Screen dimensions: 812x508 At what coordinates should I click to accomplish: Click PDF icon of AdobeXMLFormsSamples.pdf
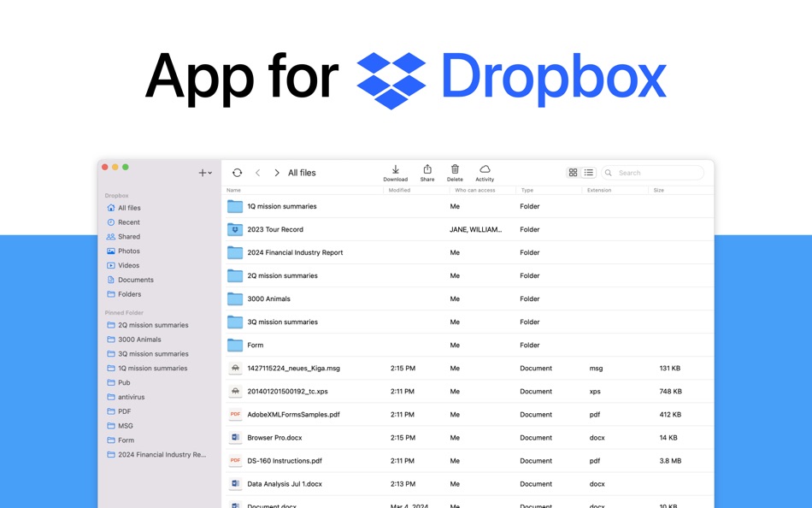[235, 415]
